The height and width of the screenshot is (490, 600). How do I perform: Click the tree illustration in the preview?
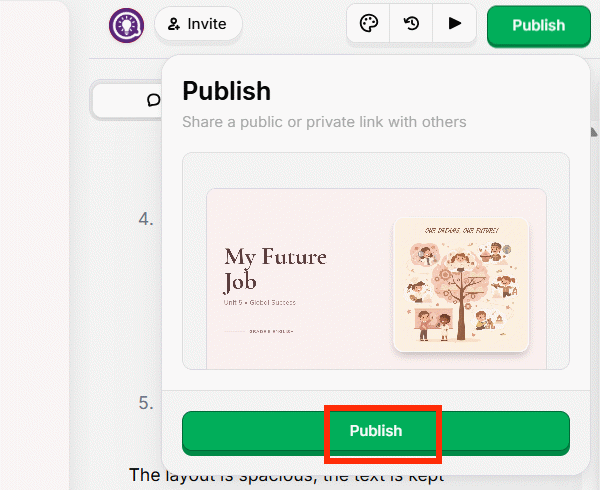461,290
